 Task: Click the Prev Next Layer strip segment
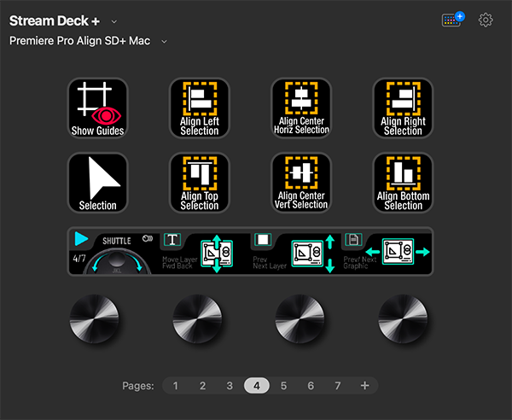coord(296,252)
